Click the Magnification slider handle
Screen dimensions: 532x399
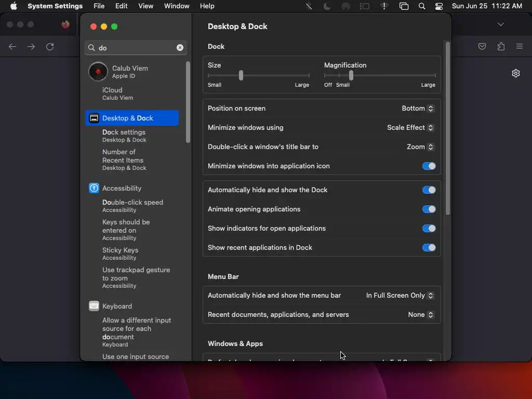point(351,75)
